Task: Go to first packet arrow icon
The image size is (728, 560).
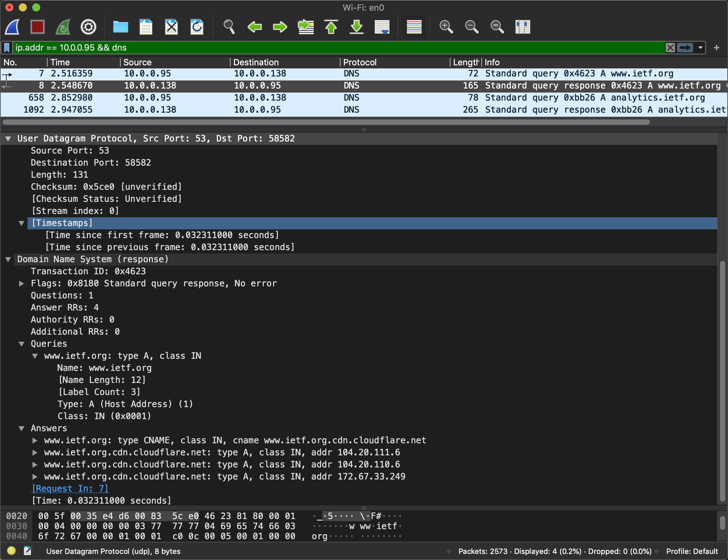Action: [x=331, y=27]
